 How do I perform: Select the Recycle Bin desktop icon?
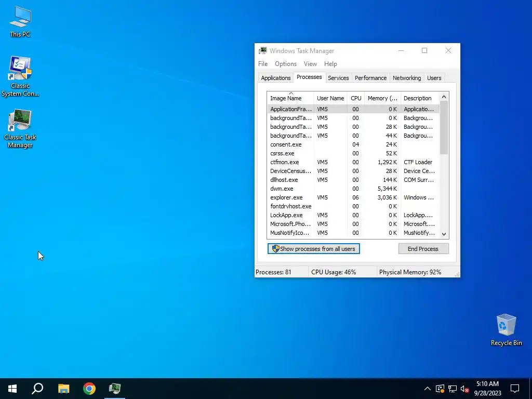[x=506, y=330]
